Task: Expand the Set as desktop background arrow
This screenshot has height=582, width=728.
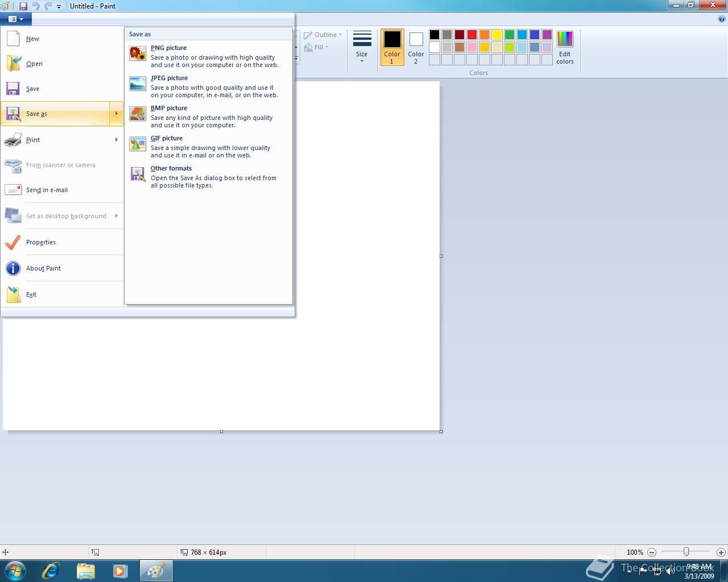Action: tap(116, 216)
